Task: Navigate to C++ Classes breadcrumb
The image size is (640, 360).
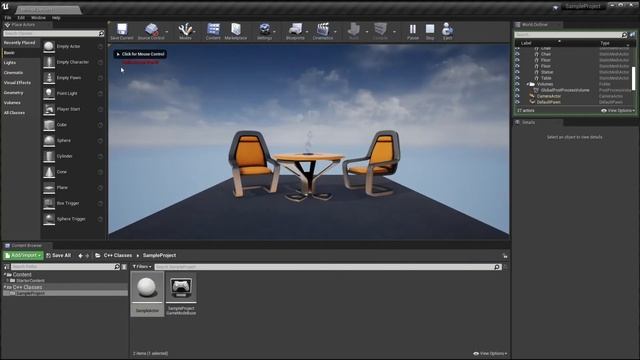Action: (118, 256)
